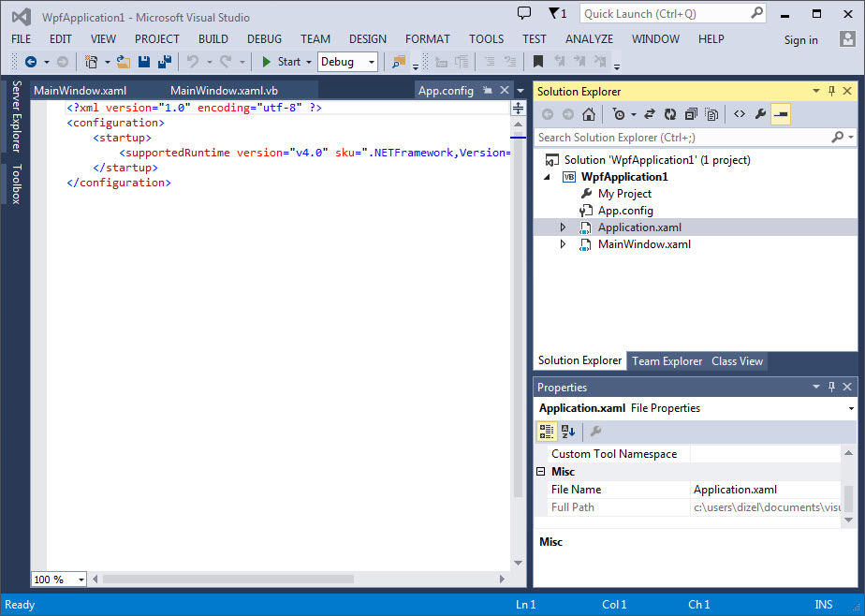Click the Home icon in Solution Explorer
The height and width of the screenshot is (616, 865).
tap(588, 114)
